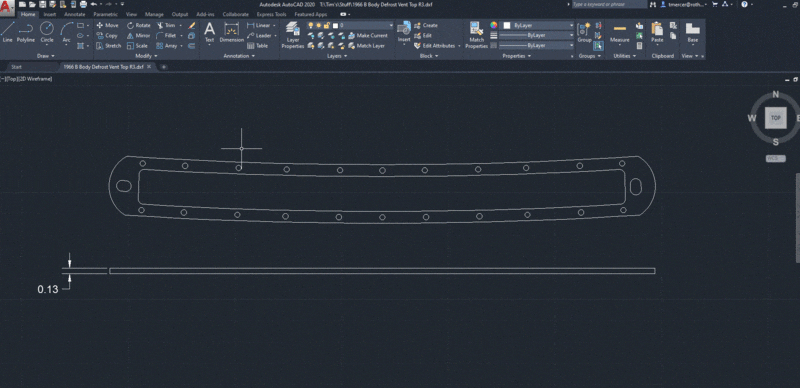800x388 pixels.
Task: Expand the Draw panel flyout
Action: coord(46,56)
